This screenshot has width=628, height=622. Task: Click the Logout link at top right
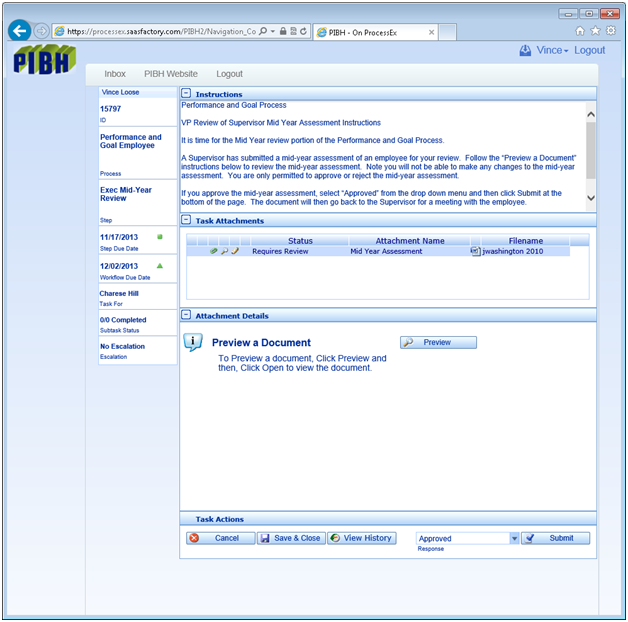[x=590, y=50]
